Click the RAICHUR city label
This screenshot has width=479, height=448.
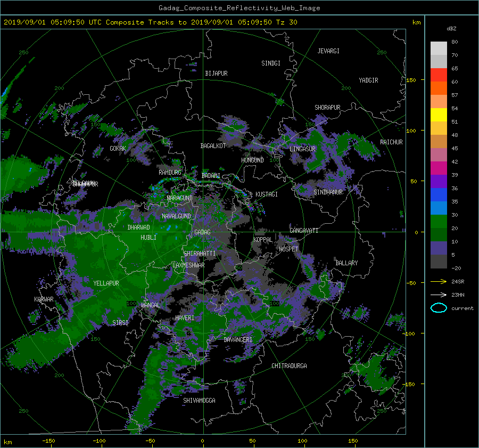391,142
